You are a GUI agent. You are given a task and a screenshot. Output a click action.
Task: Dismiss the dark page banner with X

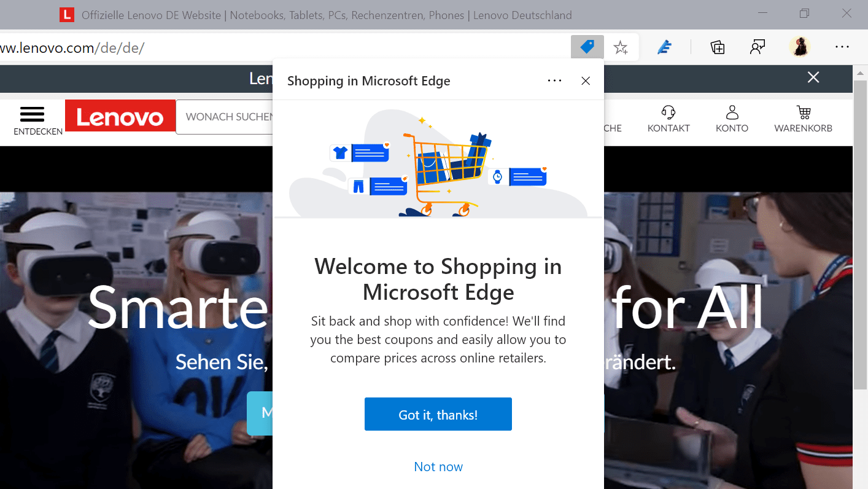click(813, 77)
